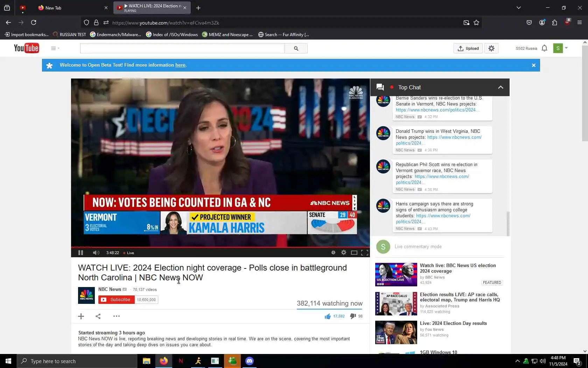Open Firefox View button
Image resolution: width=588 pixels, height=368 pixels.
pos(7,8)
